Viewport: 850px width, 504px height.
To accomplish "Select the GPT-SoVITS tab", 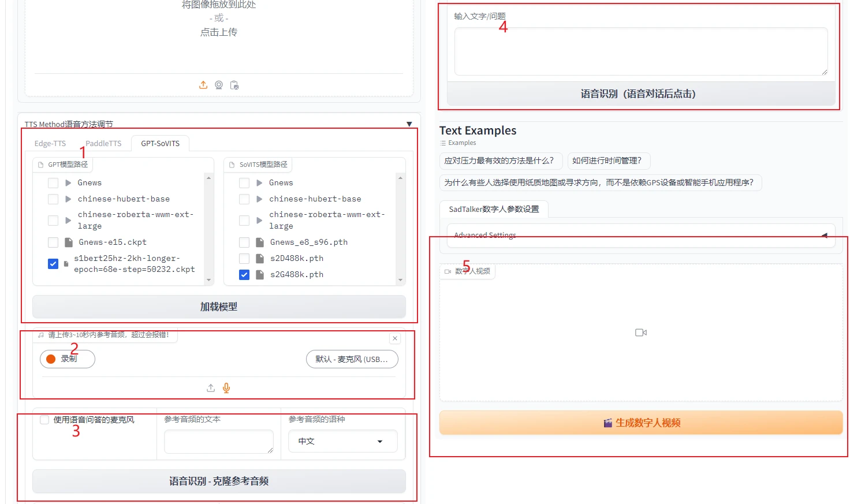I will [x=161, y=144].
